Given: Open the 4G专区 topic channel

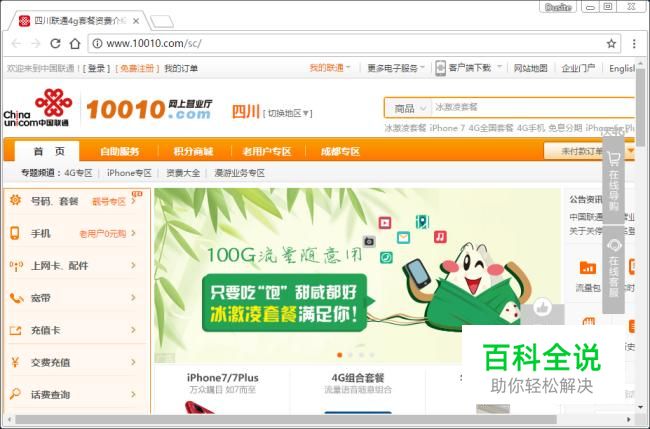Looking at the screenshot, I should (78, 173).
